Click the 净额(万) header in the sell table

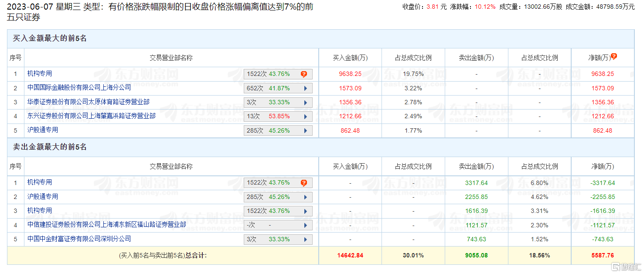[x=603, y=166]
